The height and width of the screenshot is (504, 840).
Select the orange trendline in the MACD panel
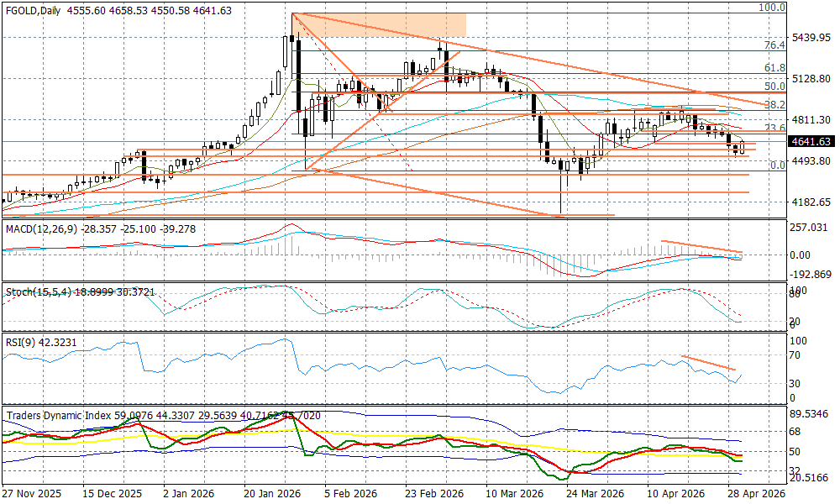pyautogui.click(x=701, y=247)
